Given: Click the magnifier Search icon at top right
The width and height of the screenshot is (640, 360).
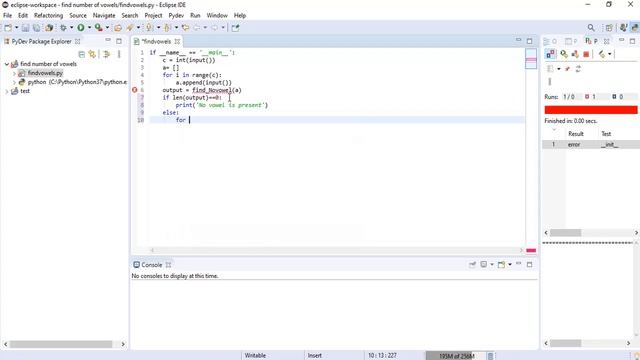Looking at the screenshot, I should click(x=591, y=28).
